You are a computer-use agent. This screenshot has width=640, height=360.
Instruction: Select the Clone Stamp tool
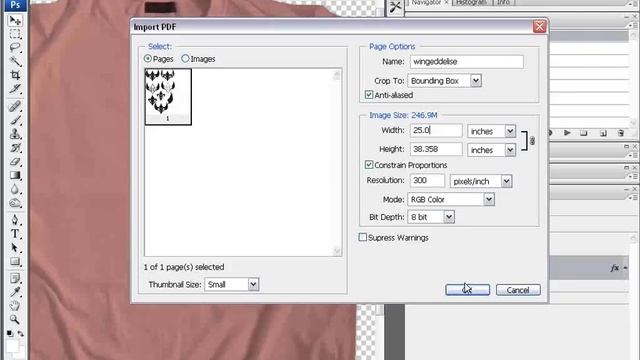coord(15,134)
